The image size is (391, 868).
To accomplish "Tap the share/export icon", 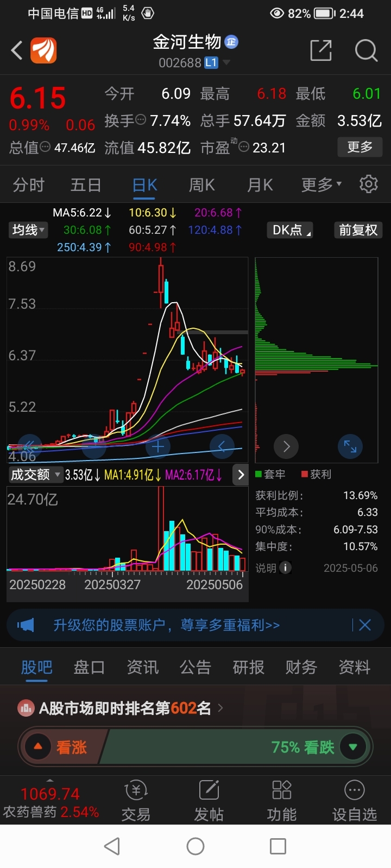I will (321, 50).
